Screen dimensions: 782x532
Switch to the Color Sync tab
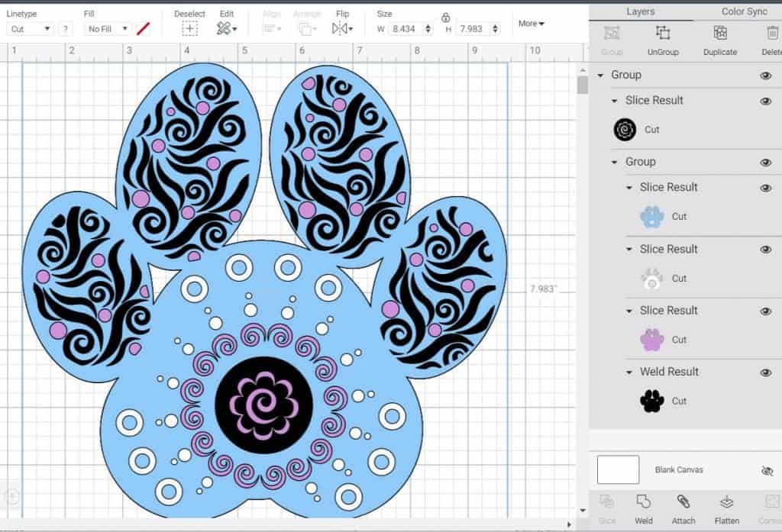(x=744, y=11)
